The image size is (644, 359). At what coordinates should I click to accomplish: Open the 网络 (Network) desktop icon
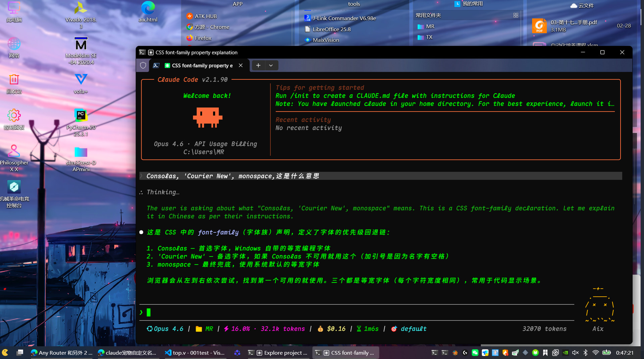pos(14,47)
